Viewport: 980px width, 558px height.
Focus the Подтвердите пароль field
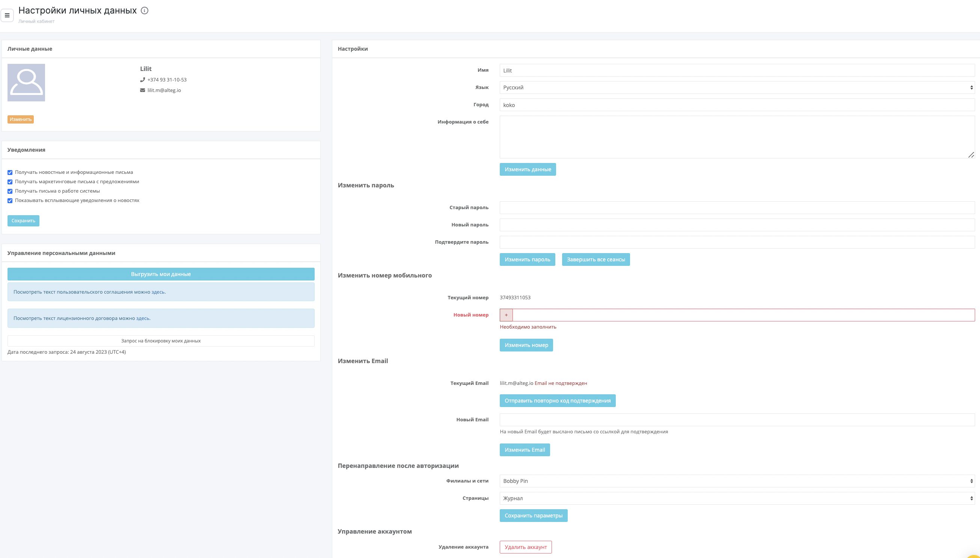click(737, 242)
